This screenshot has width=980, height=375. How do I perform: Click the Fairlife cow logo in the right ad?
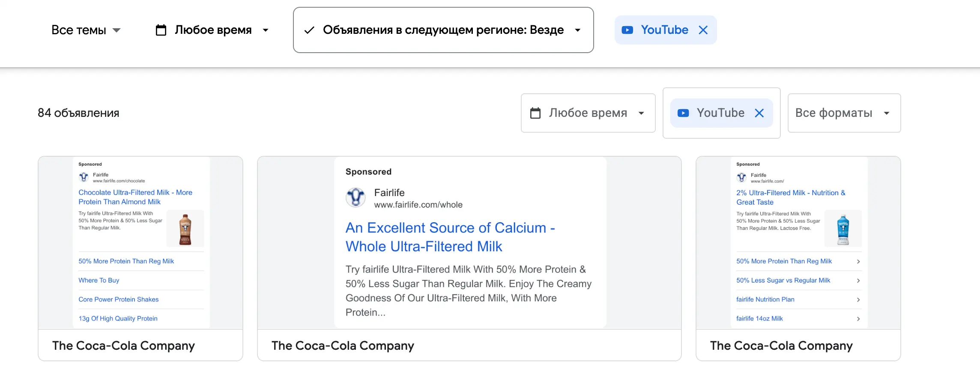741,177
